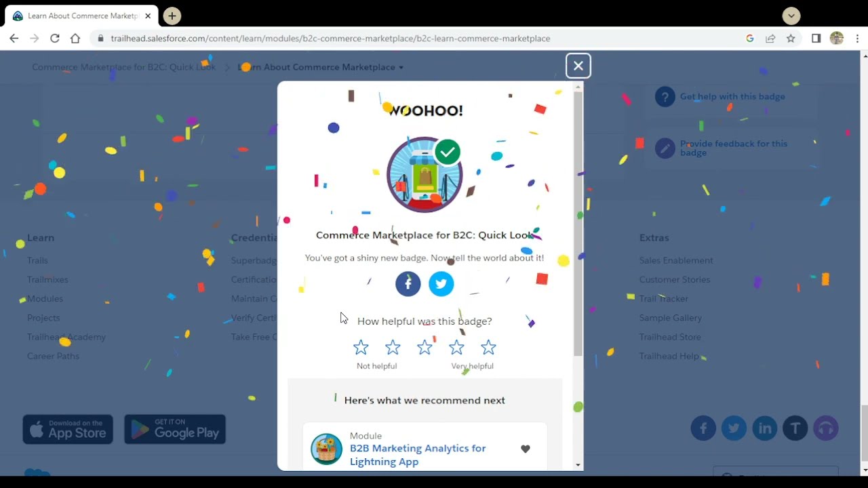Get it on Google Play badge
Screen dimensions: 868x488
(x=175, y=429)
